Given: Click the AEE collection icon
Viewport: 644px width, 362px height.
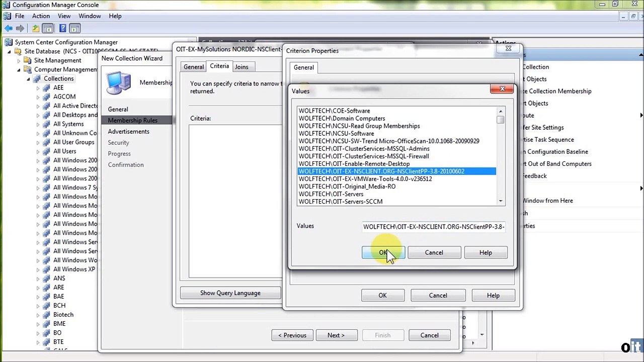Looking at the screenshot, I should [x=47, y=87].
